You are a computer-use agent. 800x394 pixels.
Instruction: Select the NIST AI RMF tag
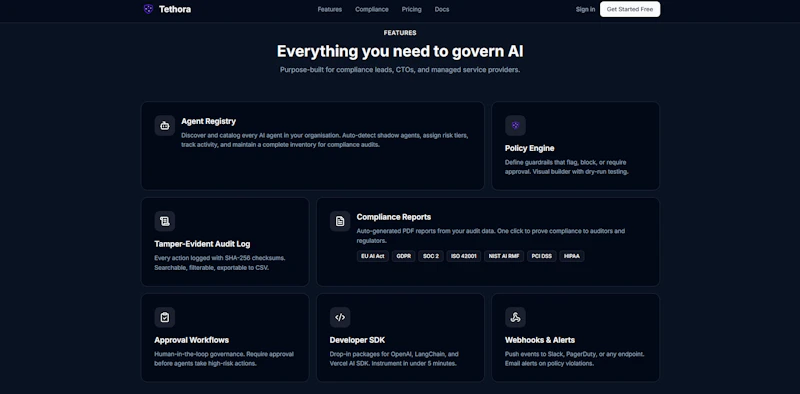click(504, 256)
